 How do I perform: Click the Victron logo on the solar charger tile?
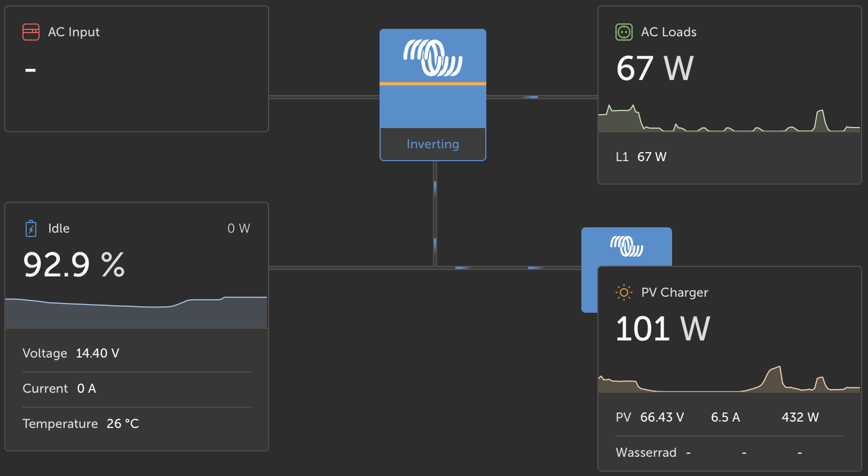(627, 247)
